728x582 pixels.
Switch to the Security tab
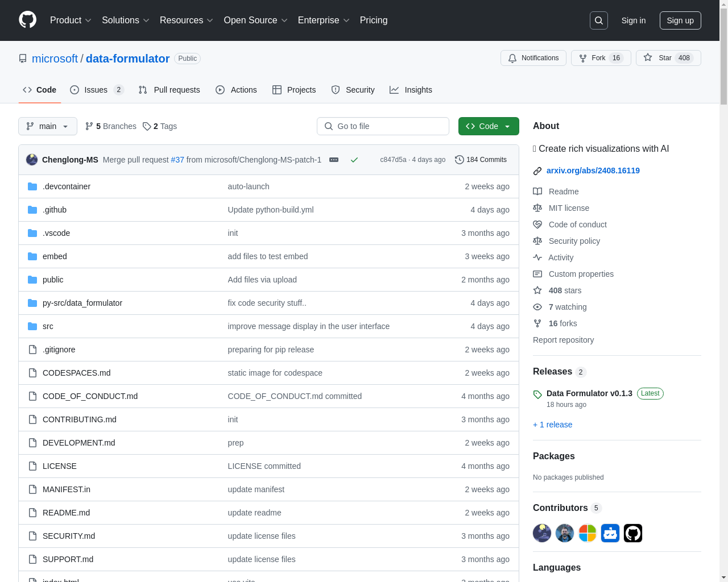pyautogui.click(x=353, y=90)
